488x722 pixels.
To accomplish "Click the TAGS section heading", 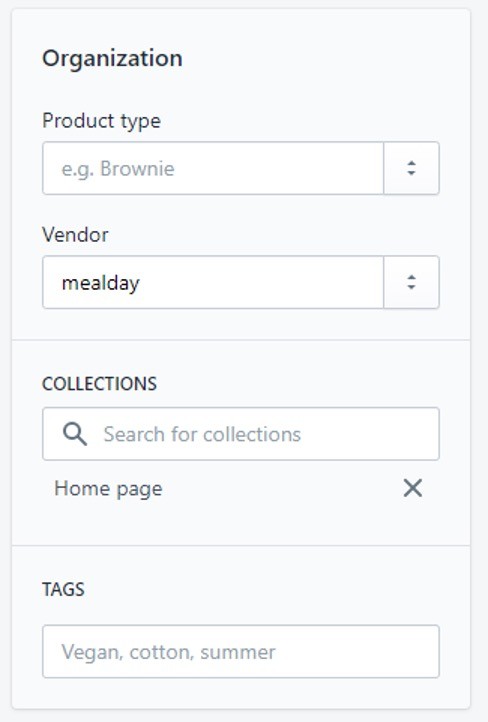I will point(64,589).
